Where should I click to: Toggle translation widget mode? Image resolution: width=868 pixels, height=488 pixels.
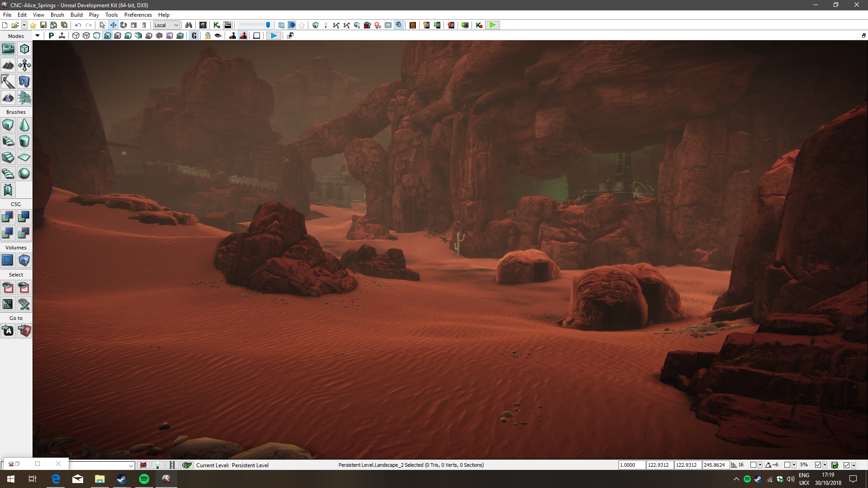click(113, 25)
